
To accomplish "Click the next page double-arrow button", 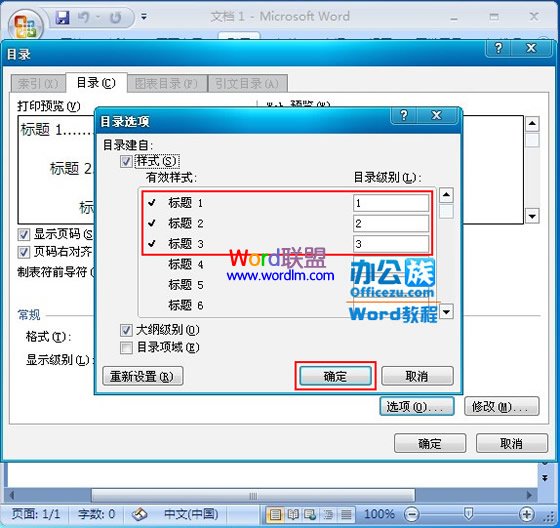I will pos(545,478).
